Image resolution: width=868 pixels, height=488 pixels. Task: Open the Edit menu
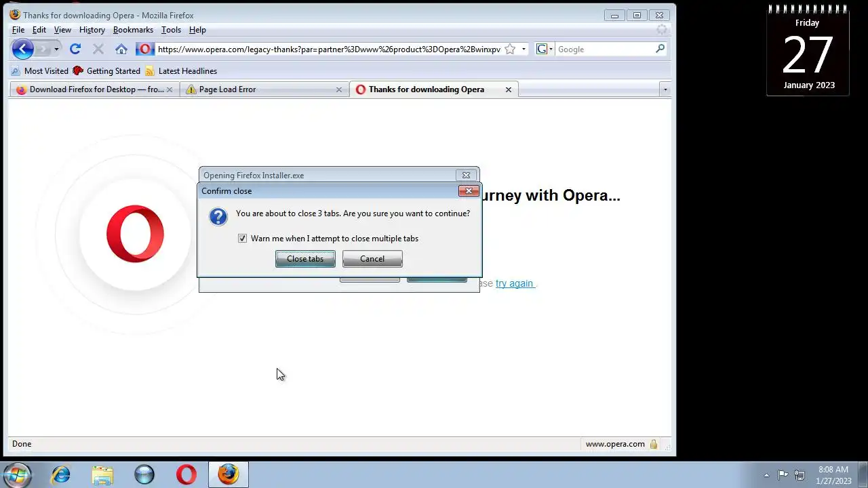[39, 30]
